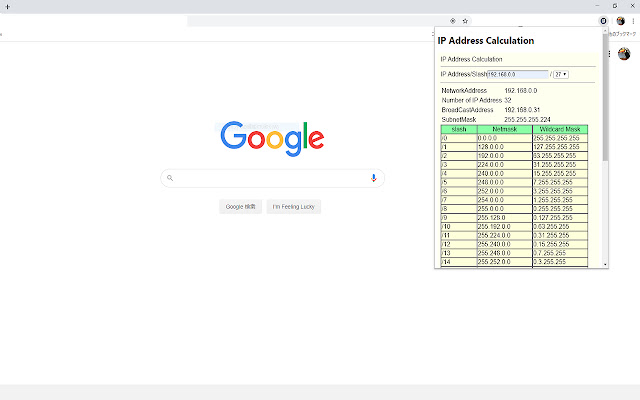Click netmask cell 255.252.0.0

[505, 262]
